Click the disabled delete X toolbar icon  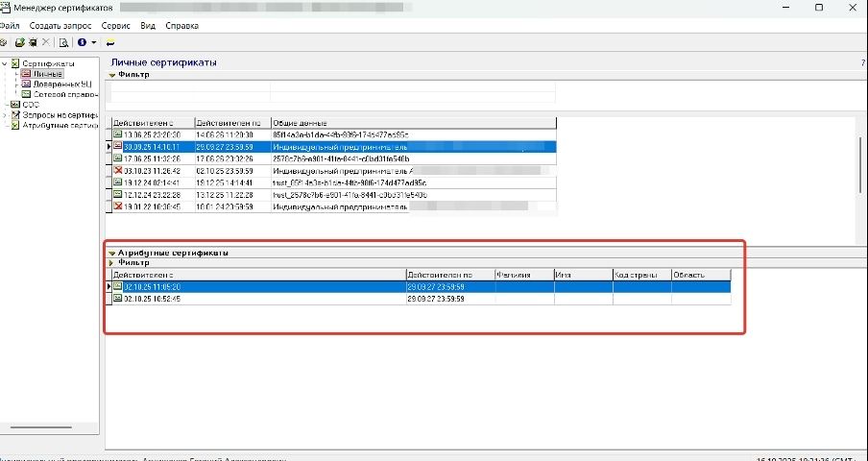coord(45,43)
